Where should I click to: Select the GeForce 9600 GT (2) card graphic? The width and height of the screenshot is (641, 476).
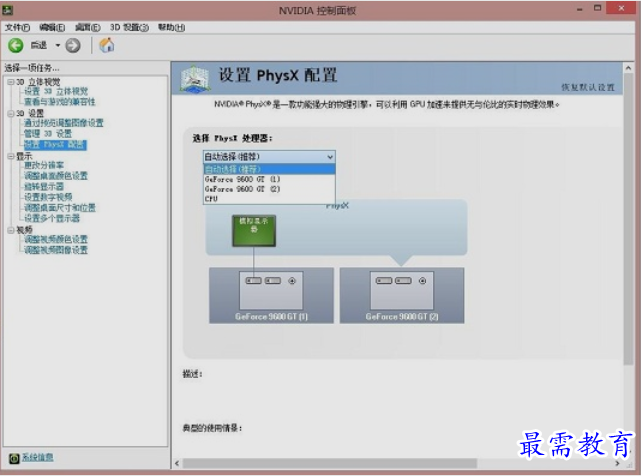pyautogui.click(x=402, y=295)
